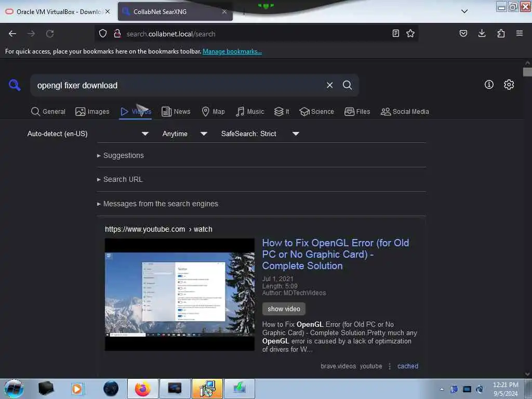Click the show video button
This screenshot has width=532, height=399.
(x=284, y=309)
